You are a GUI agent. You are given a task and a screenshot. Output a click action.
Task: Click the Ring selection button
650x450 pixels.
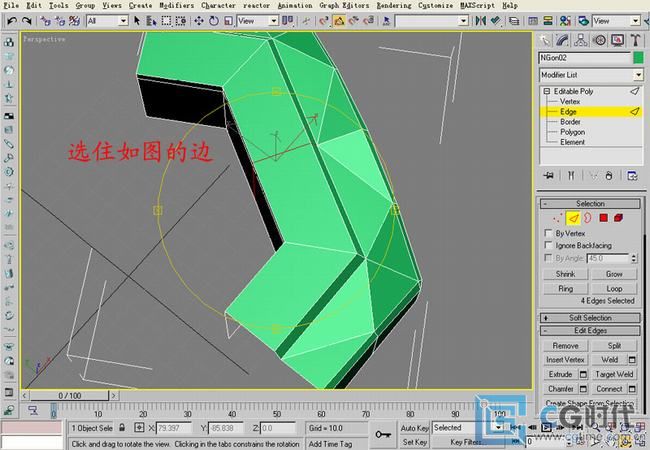coord(565,288)
